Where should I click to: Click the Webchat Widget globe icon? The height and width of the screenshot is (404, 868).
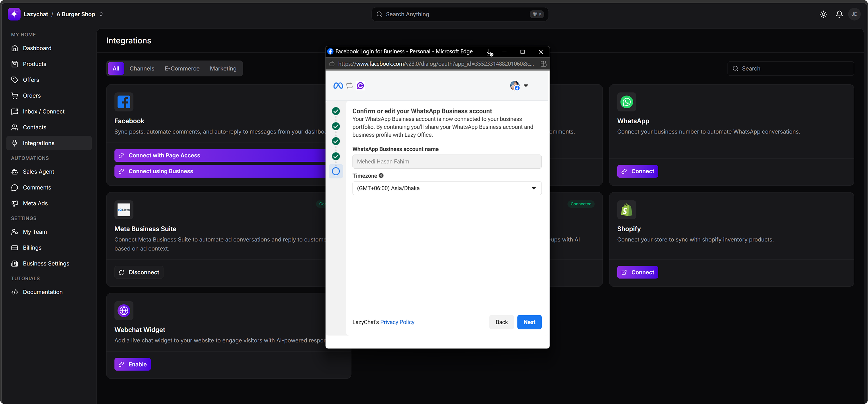124,310
